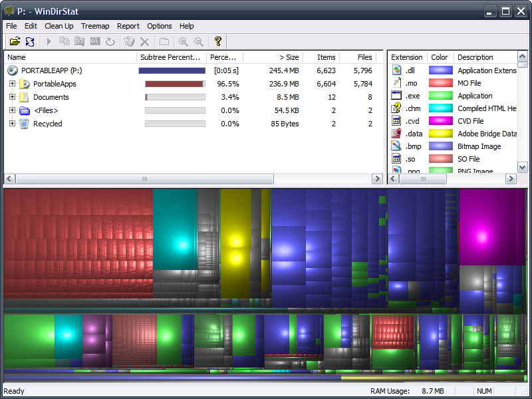Select the 236.9 MB size cell
The height and width of the screenshot is (399, 532).
click(284, 84)
